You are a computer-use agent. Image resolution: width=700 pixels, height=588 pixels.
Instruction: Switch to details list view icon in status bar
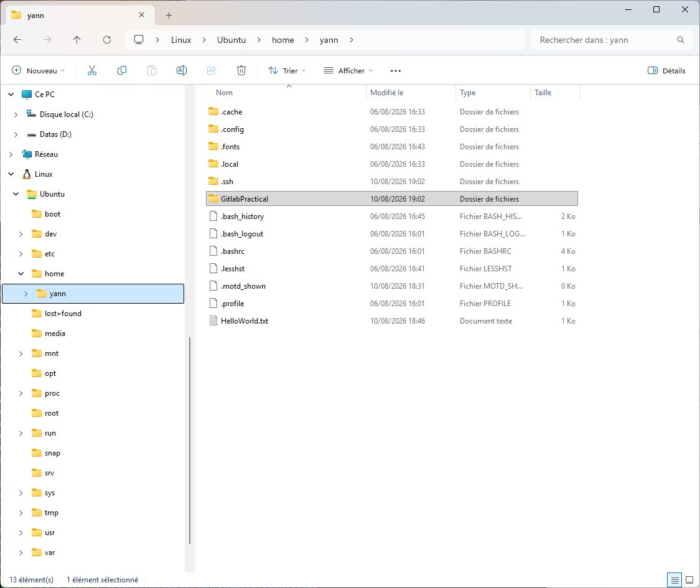[x=674, y=580]
